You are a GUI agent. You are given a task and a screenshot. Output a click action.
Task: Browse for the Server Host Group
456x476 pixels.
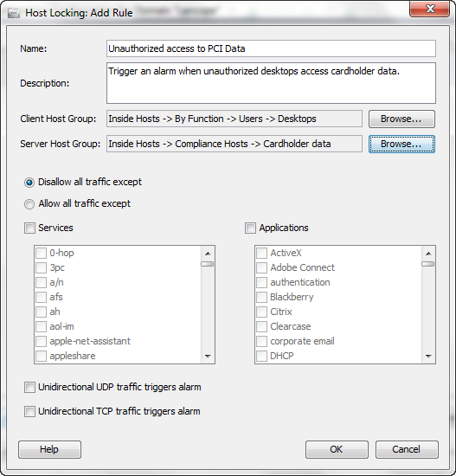pos(401,144)
